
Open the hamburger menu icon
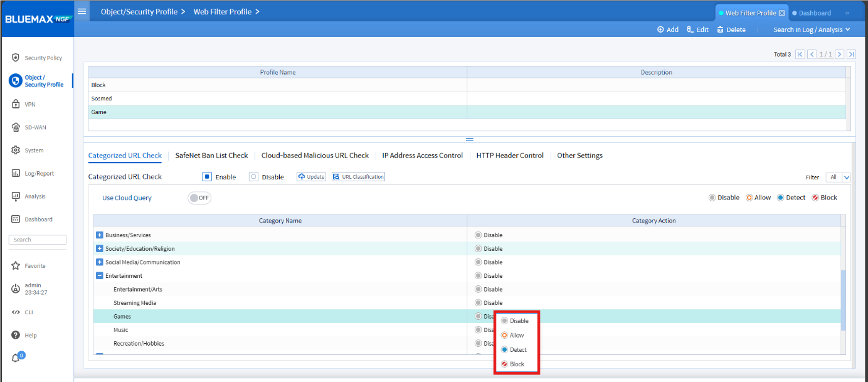(82, 11)
